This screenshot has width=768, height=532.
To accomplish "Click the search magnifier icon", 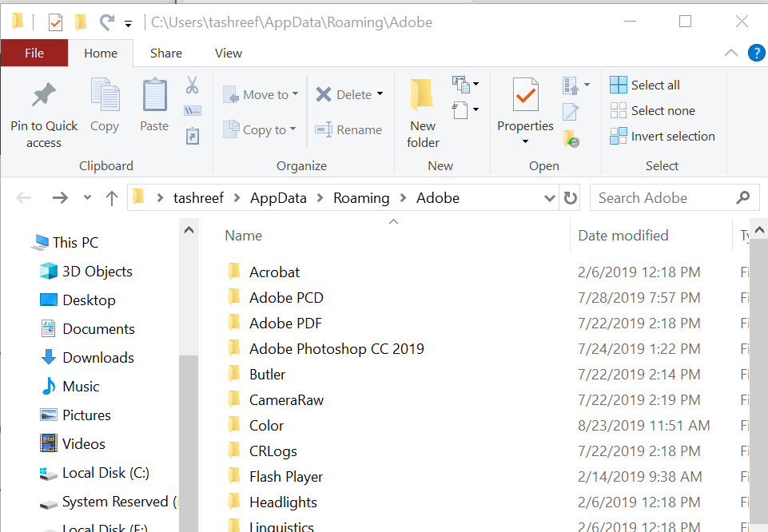I will pyautogui.click(x=743, y=198).
